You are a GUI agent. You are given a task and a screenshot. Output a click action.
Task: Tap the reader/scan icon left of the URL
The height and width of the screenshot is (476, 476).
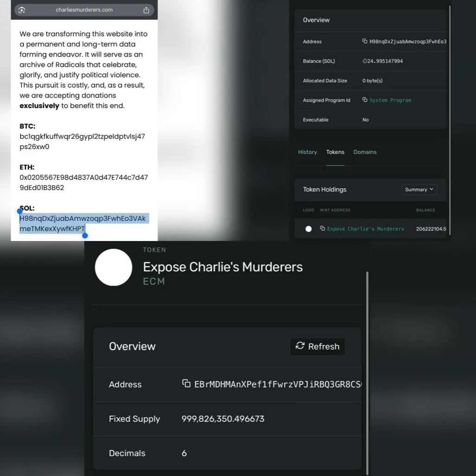pos(21,10)
